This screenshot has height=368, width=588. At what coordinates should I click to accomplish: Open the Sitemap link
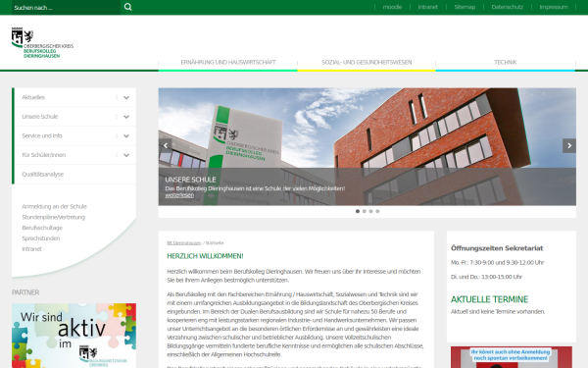coord(465,7)
